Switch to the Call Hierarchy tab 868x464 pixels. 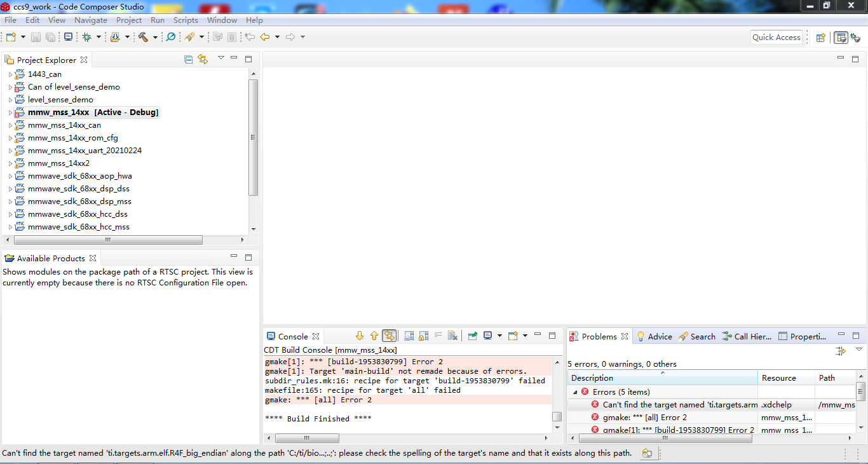pos(747,336)
